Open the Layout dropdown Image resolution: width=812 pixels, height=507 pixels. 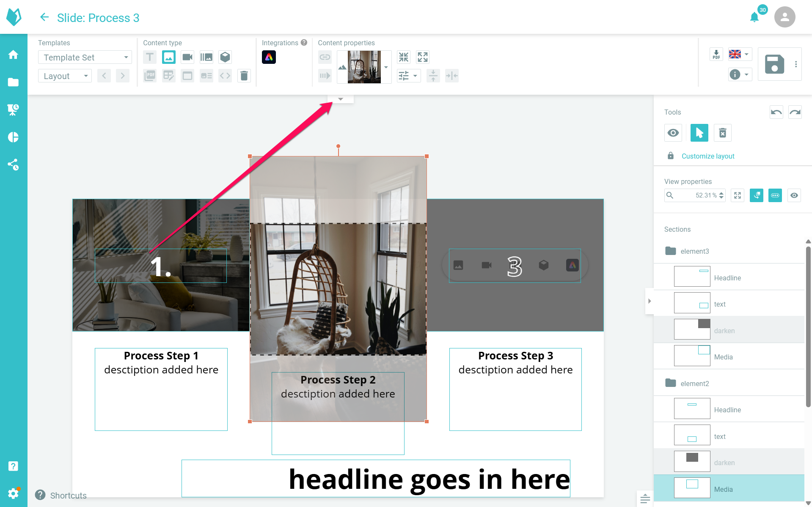coord(65,76)
